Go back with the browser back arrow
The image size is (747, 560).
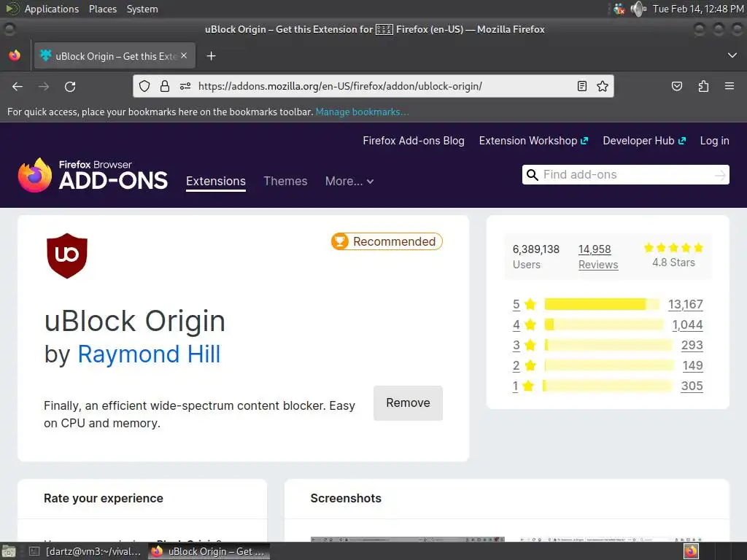tap(18, 86)
